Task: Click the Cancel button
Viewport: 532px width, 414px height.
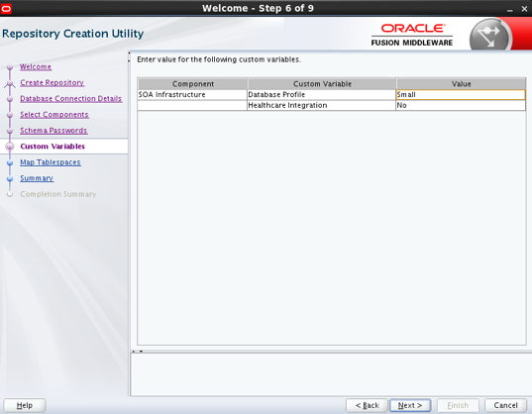Action: [x=505, y=405]
